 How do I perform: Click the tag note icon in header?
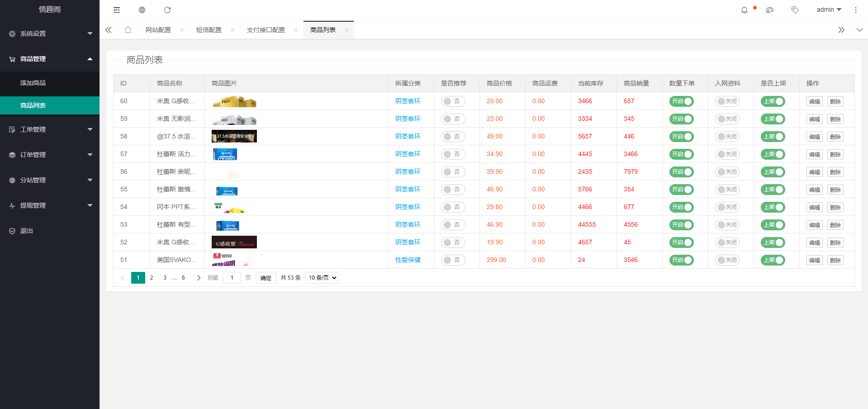(795, 10)
